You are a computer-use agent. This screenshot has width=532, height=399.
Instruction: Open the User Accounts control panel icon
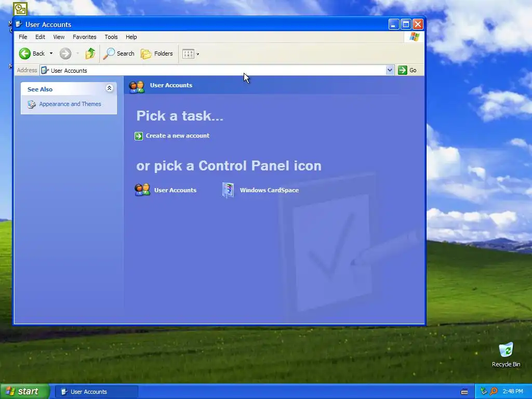pos(142,190)
